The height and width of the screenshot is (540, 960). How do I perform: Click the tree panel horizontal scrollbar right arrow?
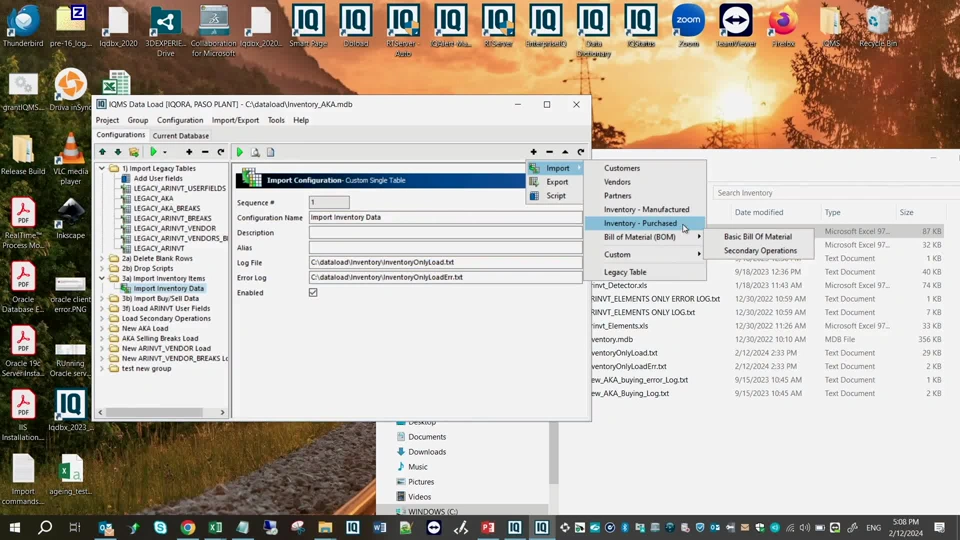coord(222,412)
